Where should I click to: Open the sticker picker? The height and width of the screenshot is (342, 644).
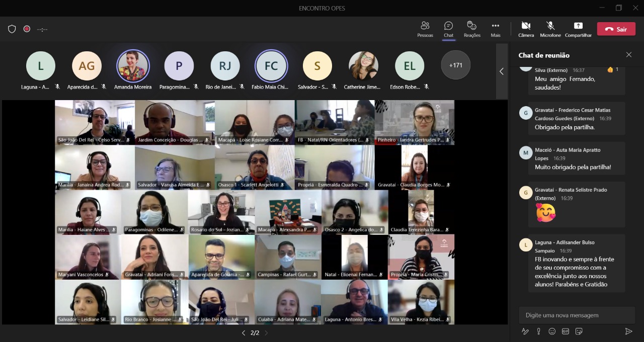point(579,331)
